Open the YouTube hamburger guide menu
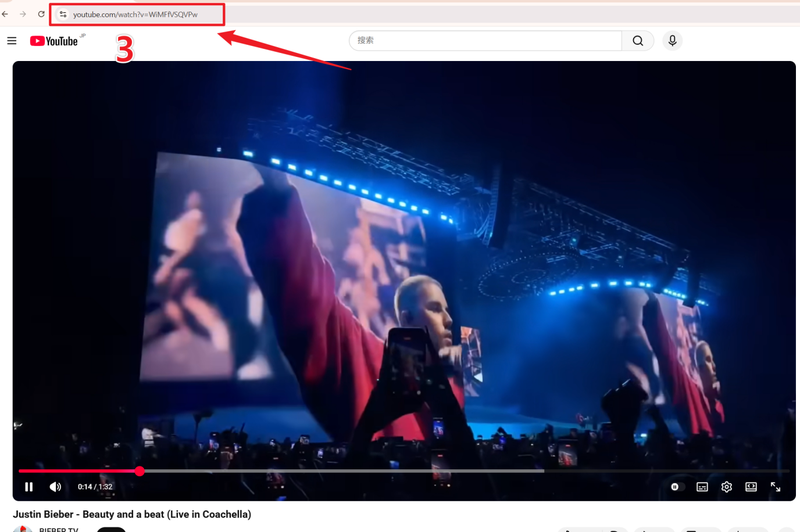The image size is (800, 532). coord(12,41)
